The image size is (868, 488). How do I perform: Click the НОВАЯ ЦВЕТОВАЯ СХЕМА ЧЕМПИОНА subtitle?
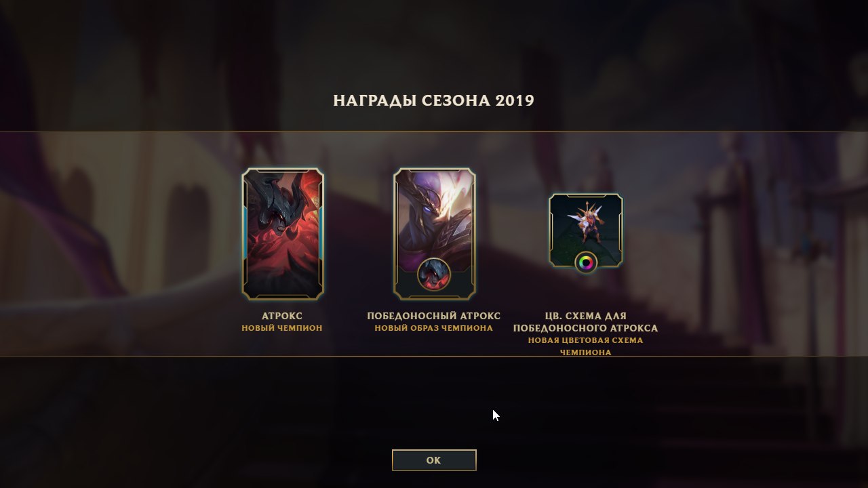586,346
